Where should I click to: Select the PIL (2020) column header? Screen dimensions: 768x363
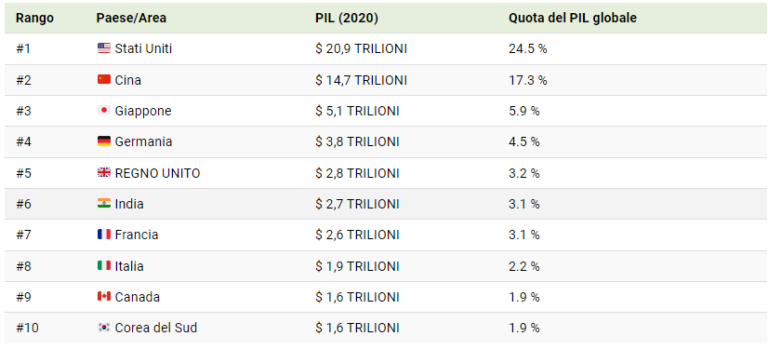(347, 18)
